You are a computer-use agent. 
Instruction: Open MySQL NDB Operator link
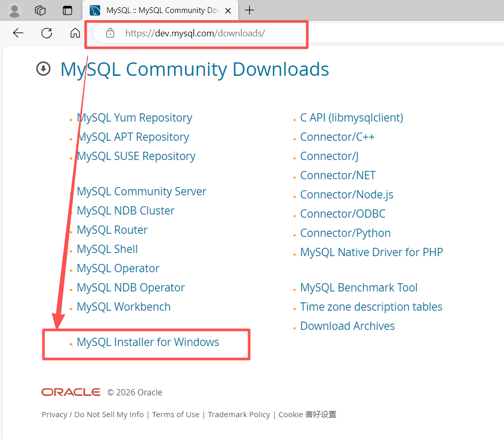(131, 287)
